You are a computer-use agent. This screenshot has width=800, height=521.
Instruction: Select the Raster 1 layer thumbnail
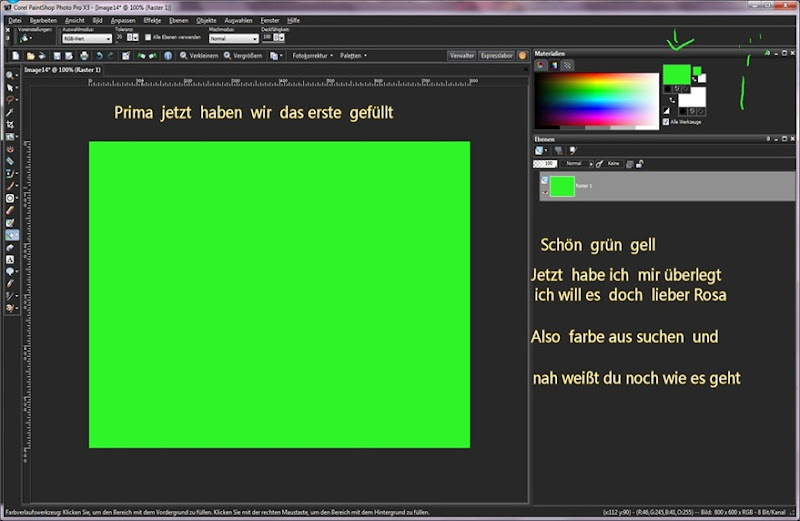tap(562, 186)
